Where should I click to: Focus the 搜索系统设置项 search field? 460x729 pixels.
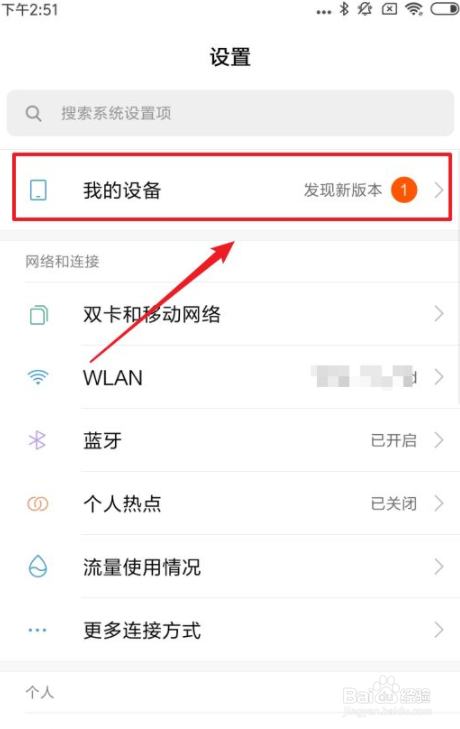[230, 113]
